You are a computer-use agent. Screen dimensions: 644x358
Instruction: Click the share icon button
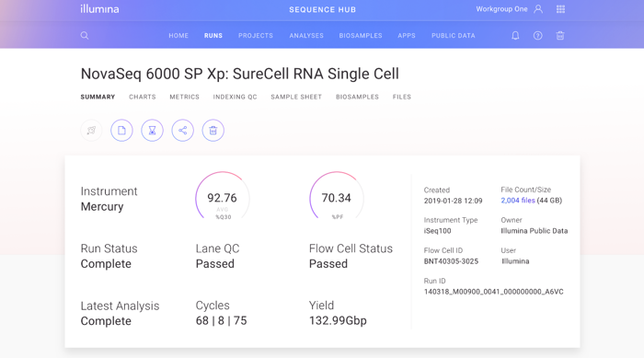tap(182, 131)
